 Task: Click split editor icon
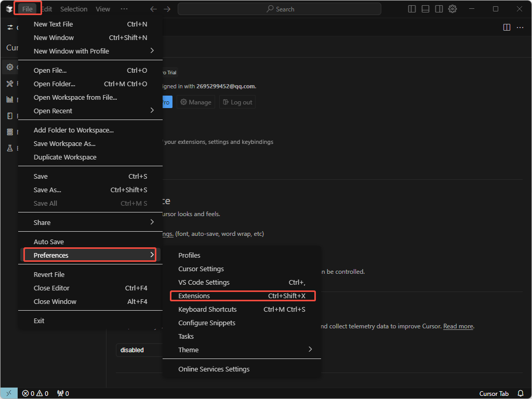coord(507,27)
